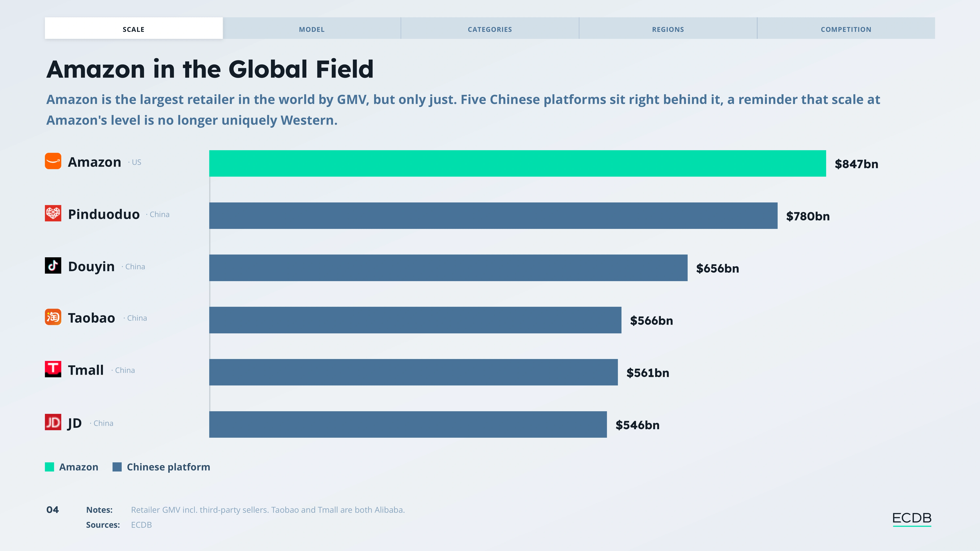The image size is (980, 551).
Task: Click the ECDB source text in footer
Action: pos(141,525)
